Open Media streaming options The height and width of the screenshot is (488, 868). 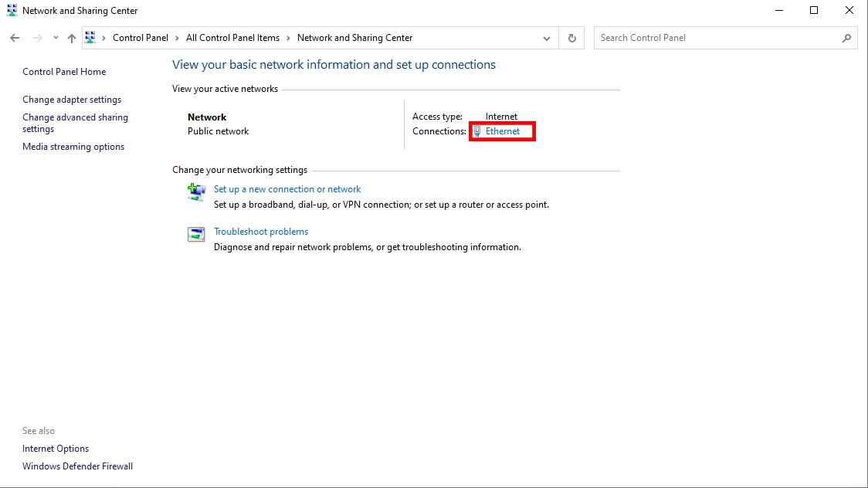pos(73,147)
